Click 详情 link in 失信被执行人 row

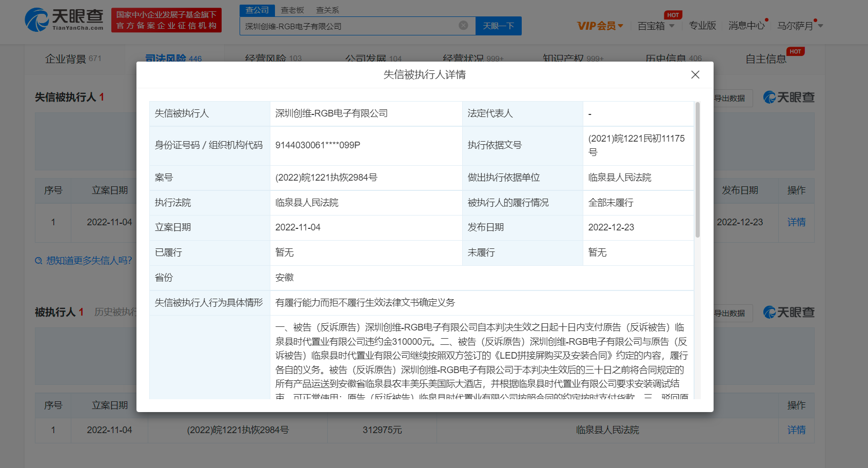796,222
